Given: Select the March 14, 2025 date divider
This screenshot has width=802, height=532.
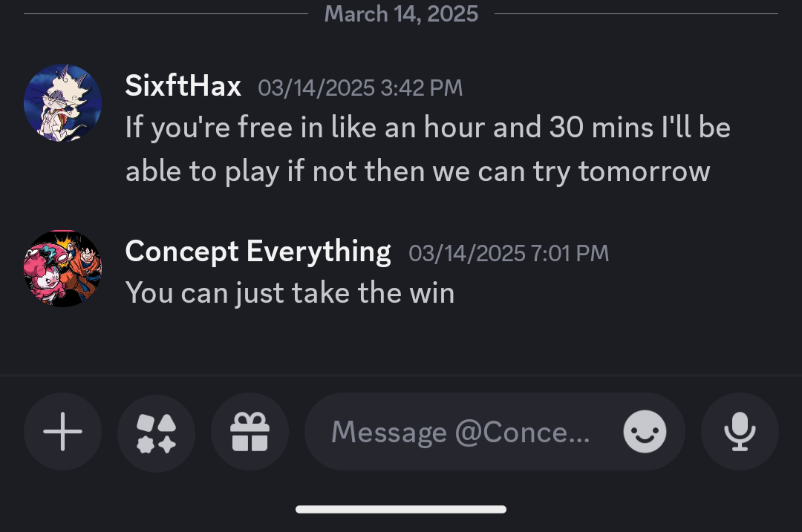Looking at the screenshot, I should pyautogui.click(x=401, y=13).
